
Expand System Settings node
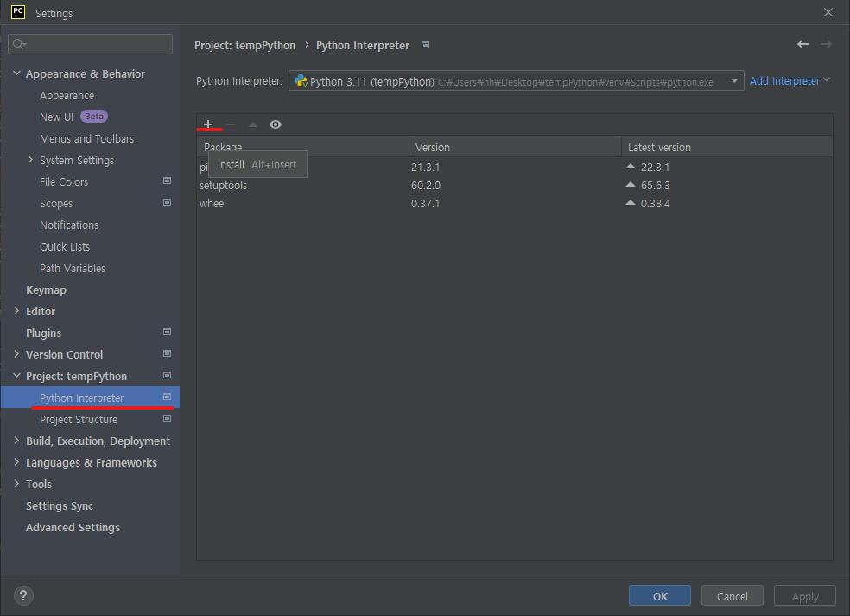tap(30, 160)
